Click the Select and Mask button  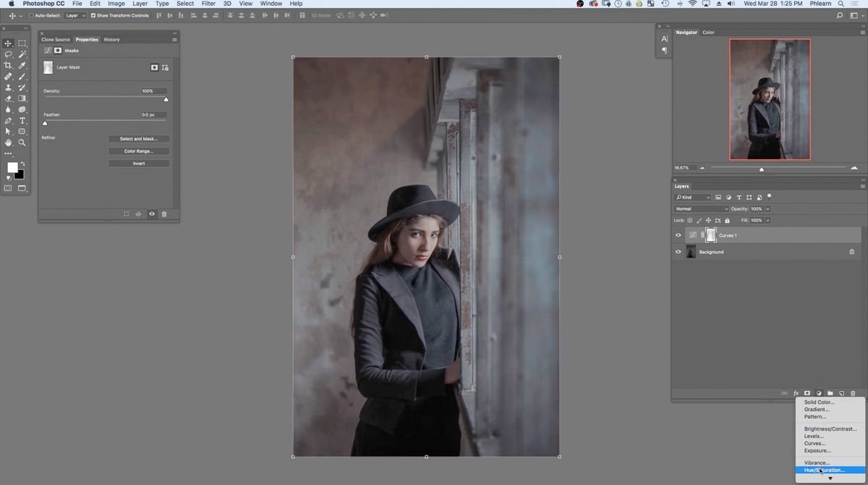click(x=139, y=139)
